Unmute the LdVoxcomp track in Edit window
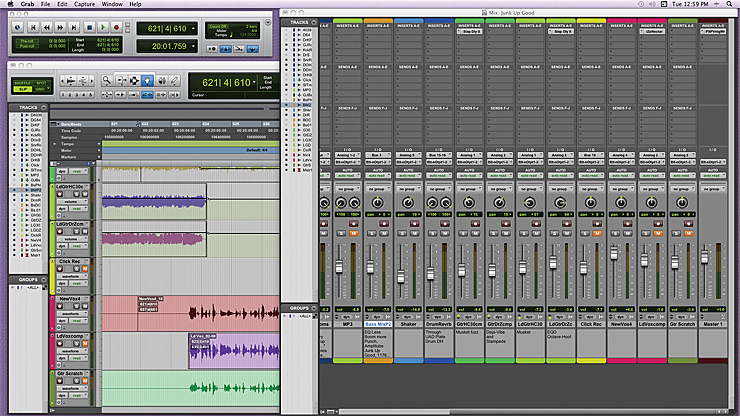Screen dimensions: 740x416 [85, 343]
